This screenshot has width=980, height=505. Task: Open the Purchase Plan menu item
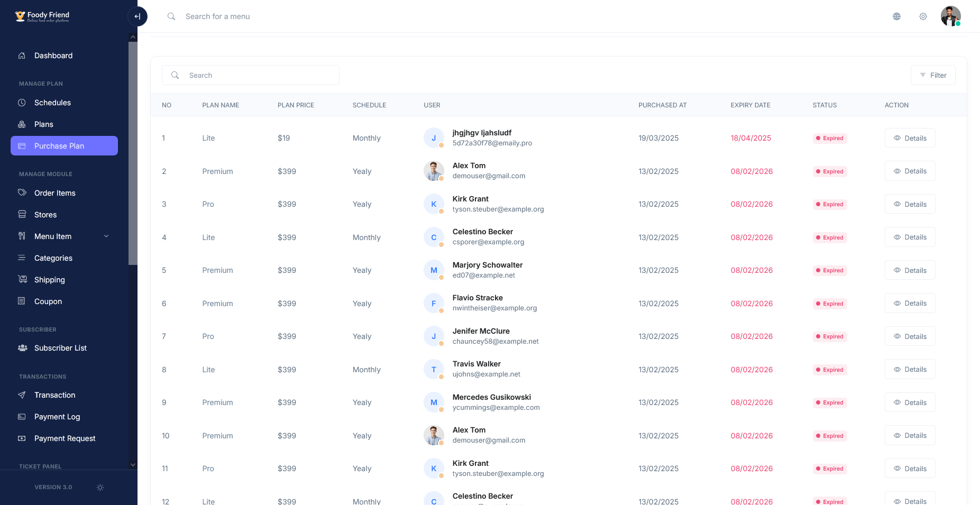click(64, 146)
